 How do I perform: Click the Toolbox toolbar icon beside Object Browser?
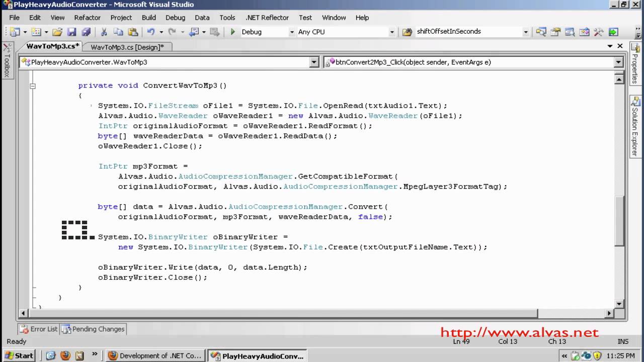click(584, 32)
